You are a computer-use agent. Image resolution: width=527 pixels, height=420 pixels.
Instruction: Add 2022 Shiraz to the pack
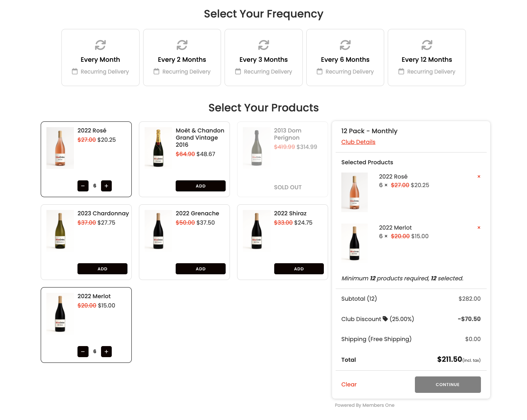point(299,269)
